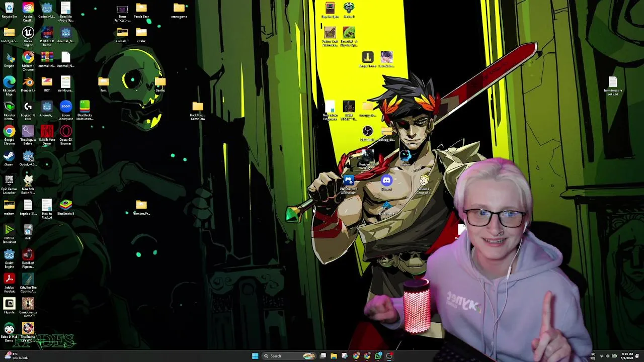The image size is (644, 362).
Task: Select the arena game folder
Action: coord(179,11)
